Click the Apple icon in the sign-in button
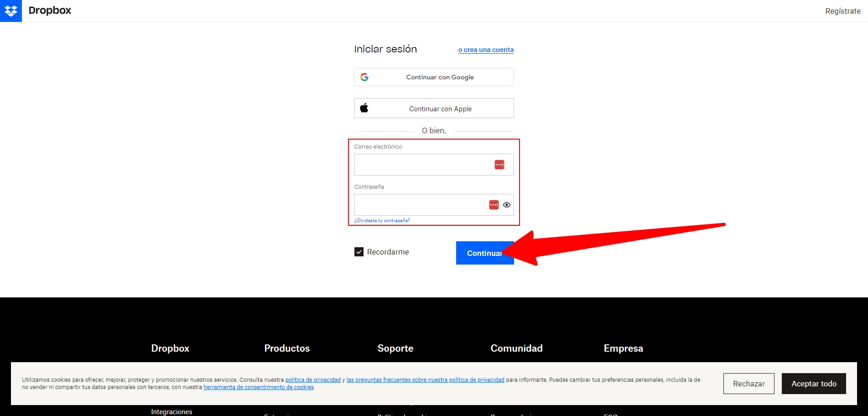The image size is (868, 416). point(364,108)
